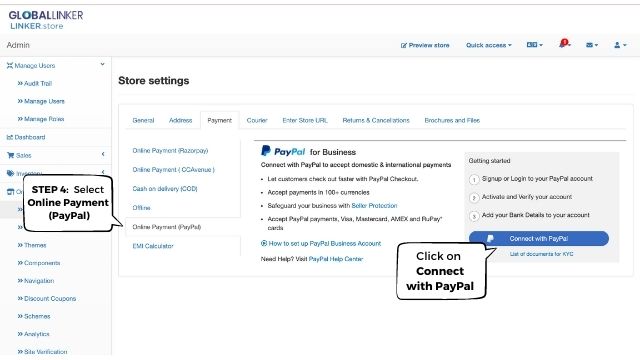Open Discount Coupons in sidebar

[47, 299]
